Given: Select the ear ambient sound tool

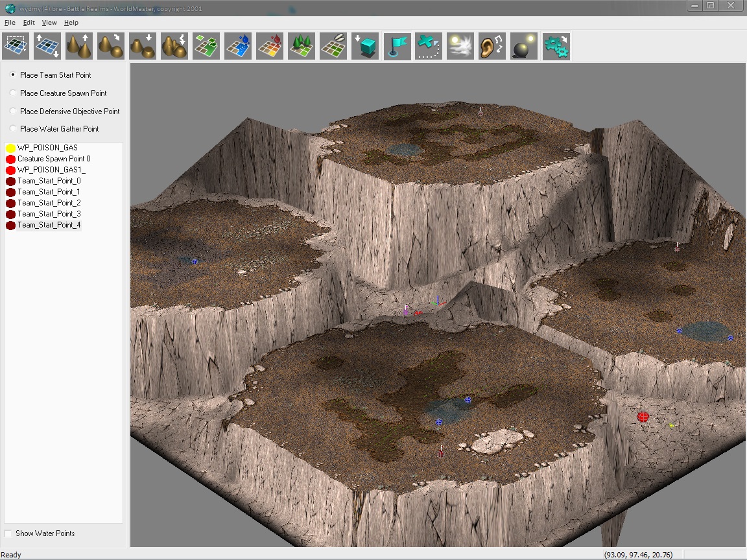Looking at the screenshot, I should [x=493, y=46].
